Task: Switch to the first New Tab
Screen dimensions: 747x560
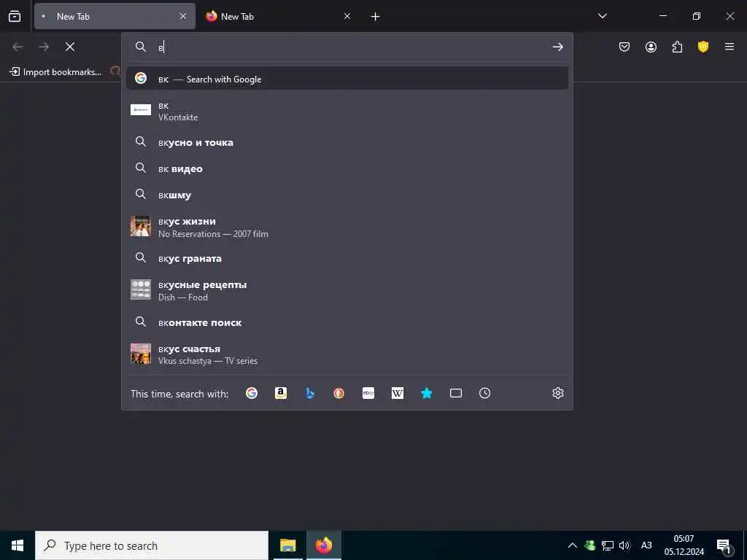Action: [115, 16]
